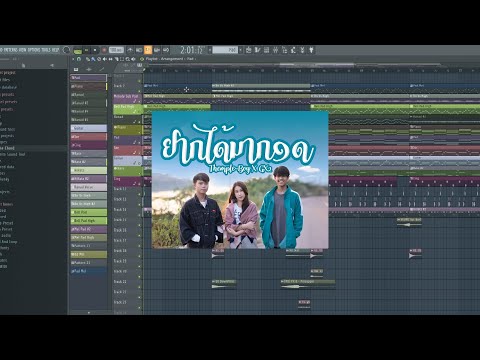This screenshot has width=480, height=360.
Task: Open the PATTERNS menu
Action: point(10,50)
